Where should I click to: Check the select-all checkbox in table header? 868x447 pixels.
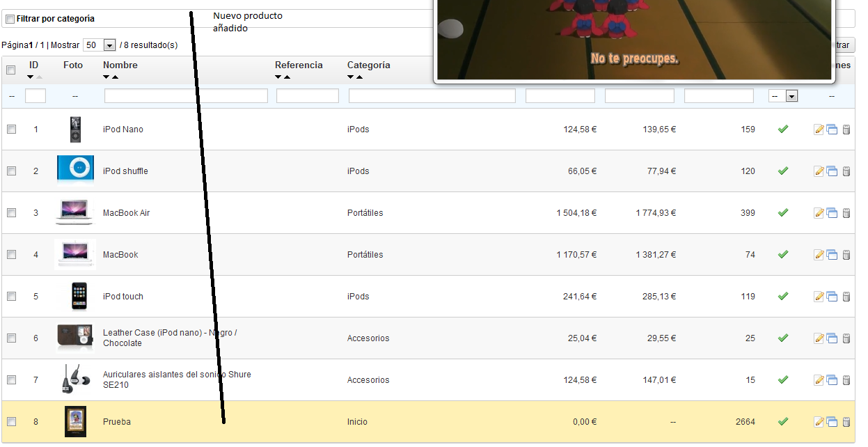point(11,70)
